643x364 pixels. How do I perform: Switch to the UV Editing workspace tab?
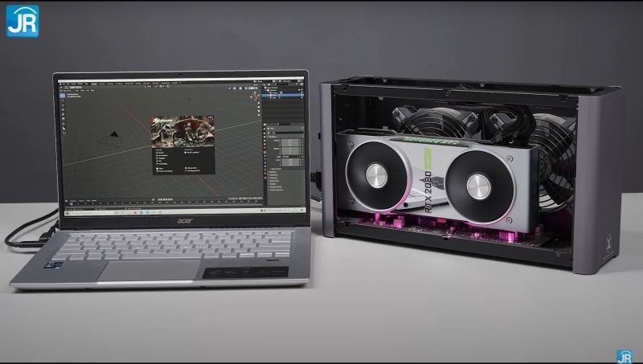119,84
